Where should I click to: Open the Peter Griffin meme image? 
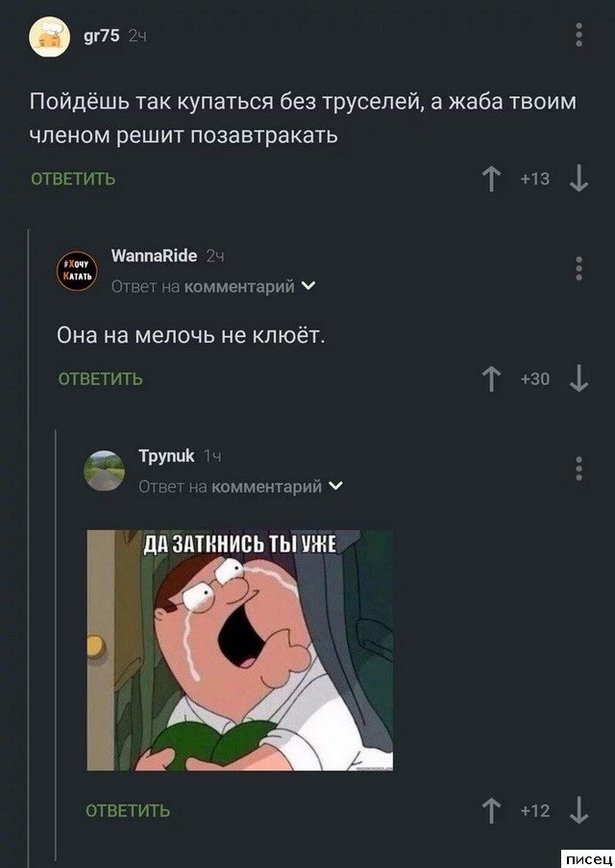tap(240, 650)
